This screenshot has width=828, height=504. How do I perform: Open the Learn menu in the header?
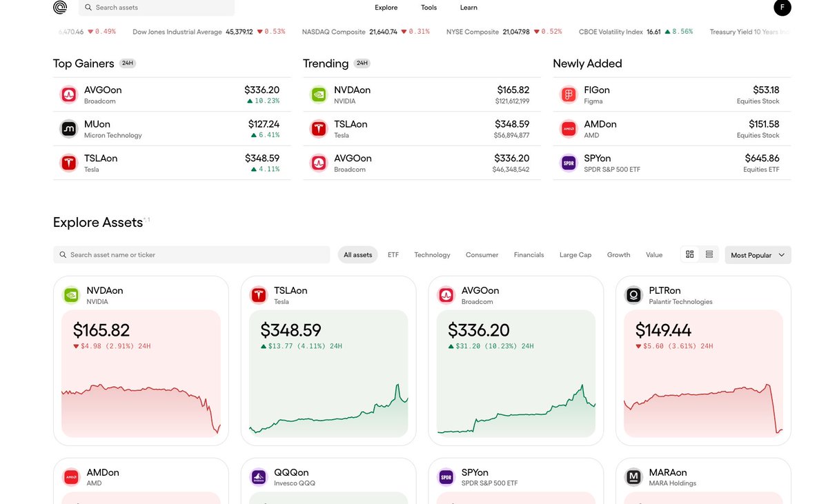(x=469, y=8)
